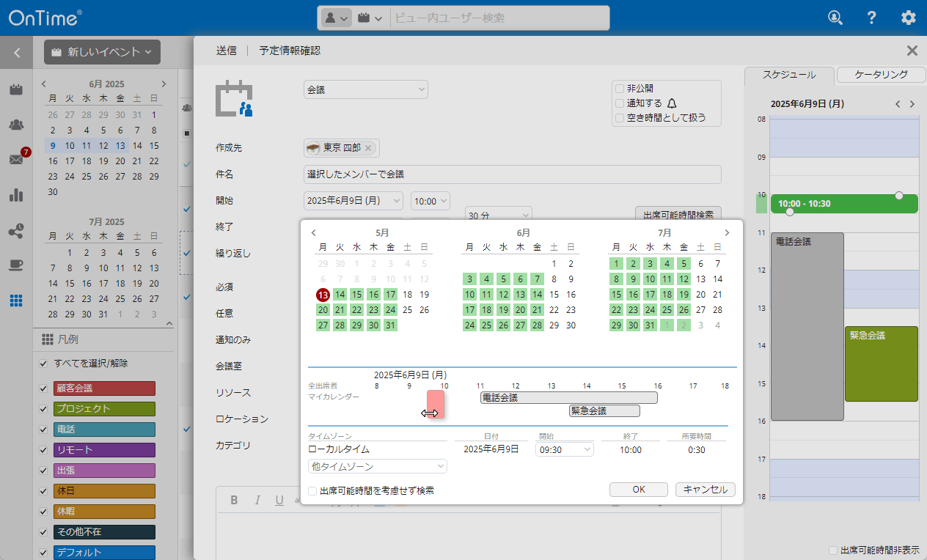Expand the 他タイムゾーン dropdown
This screenshot has width=927, height=560.
[377, 465]
